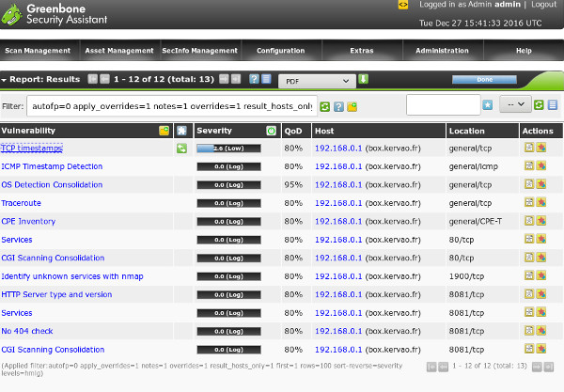Open the Administration menu
Viewport: 564px width, 392px height.
click(x=442, y=51)
